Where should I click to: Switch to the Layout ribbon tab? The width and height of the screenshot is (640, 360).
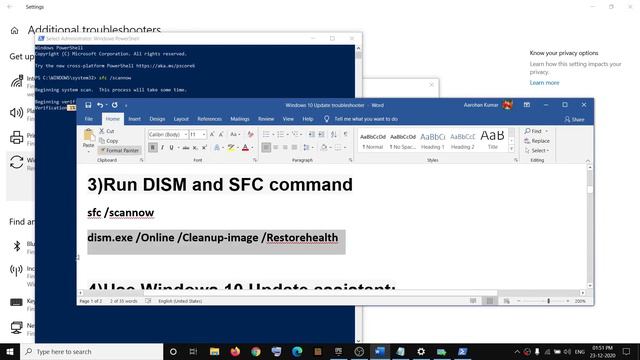(x=181, y=119)
